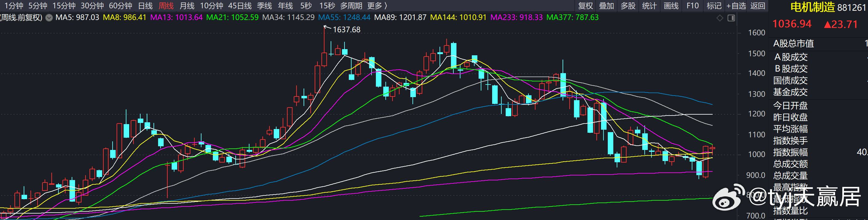This screenshot has width=868, height=220.
Task: Open the 多周期 multi-period view
Action: tap(351, 6)
